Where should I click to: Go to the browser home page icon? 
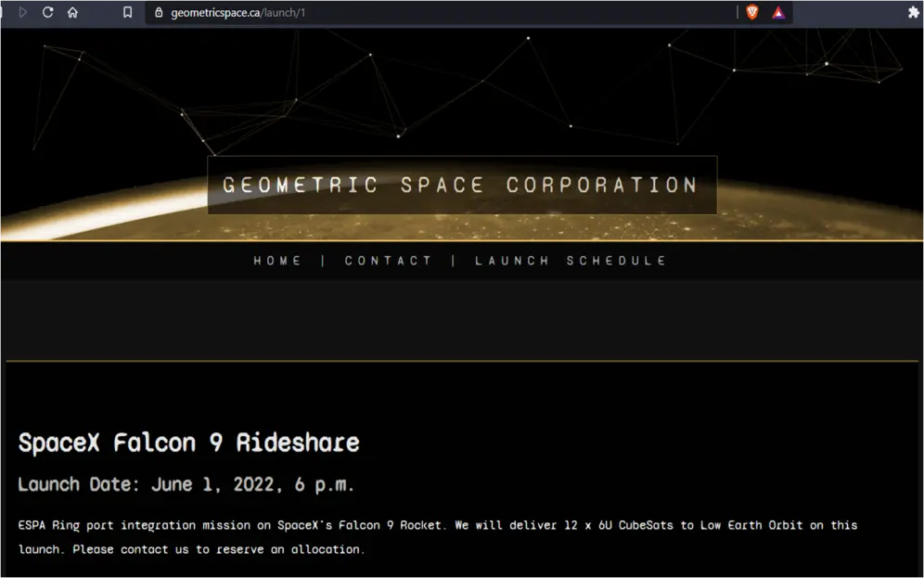[72, 12]
